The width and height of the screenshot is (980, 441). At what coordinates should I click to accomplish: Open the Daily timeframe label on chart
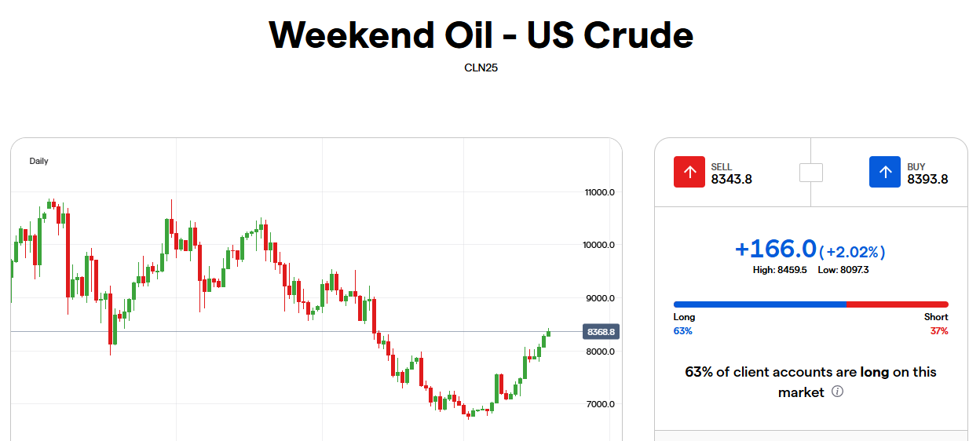point(39,161)
